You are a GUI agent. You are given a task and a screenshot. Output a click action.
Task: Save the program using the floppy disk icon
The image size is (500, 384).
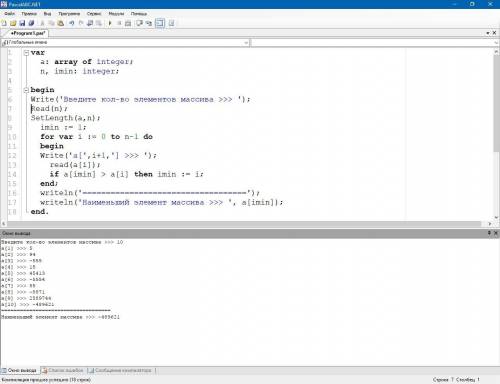pos(22,23)
